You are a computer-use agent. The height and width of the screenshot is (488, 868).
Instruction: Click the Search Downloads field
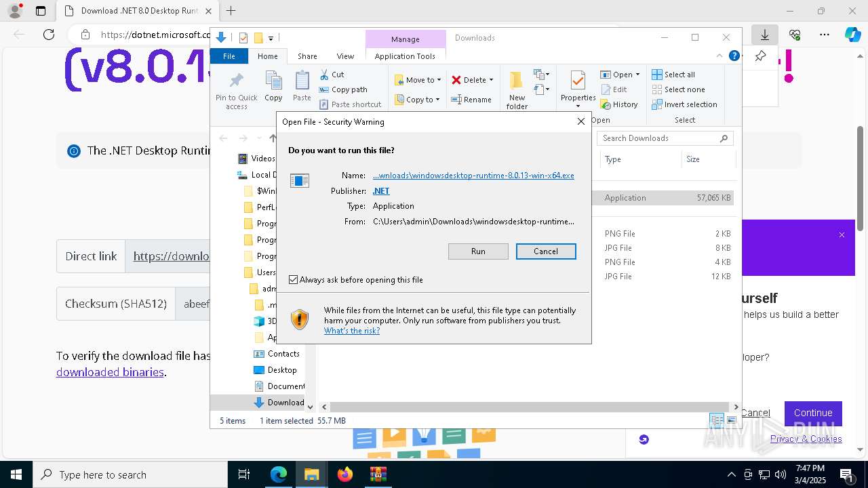[665, 138]
